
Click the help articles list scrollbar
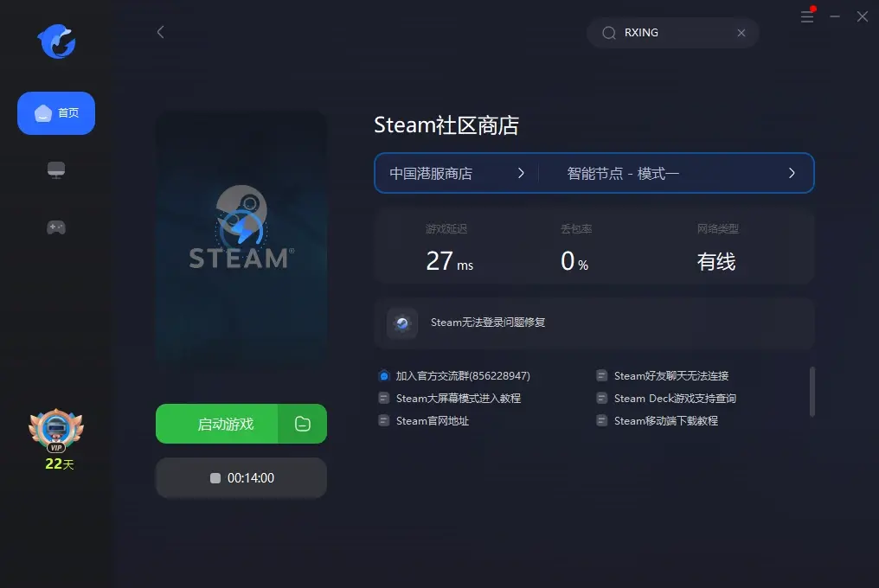(812, 392)
